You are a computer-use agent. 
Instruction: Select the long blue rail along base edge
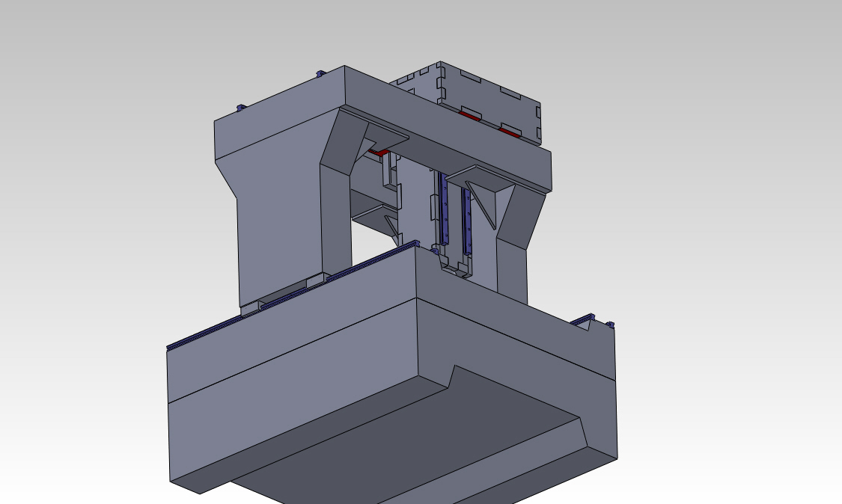(293, 295)
